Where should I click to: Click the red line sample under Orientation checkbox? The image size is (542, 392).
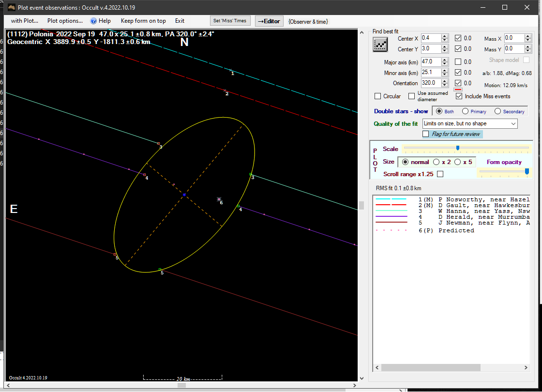point(458,89)
